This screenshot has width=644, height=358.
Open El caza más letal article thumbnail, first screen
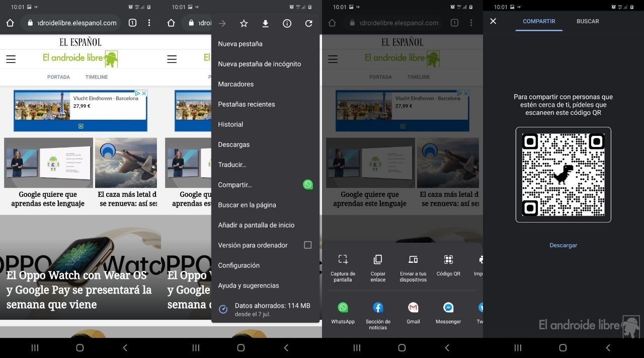click(x=126, y=163)
